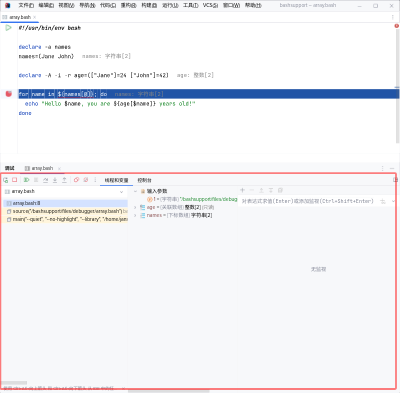
Task: Step out of current function
Action: [64, 180]
